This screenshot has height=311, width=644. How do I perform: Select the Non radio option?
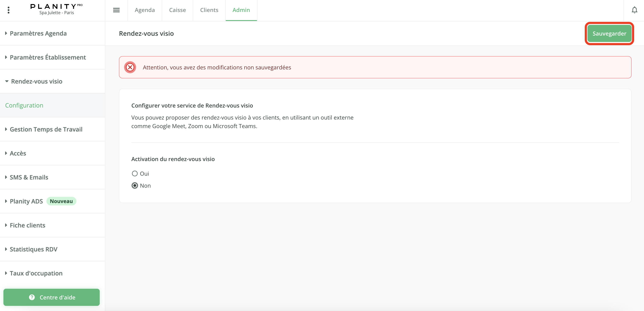pyautogui.click(x=135, y=185)
